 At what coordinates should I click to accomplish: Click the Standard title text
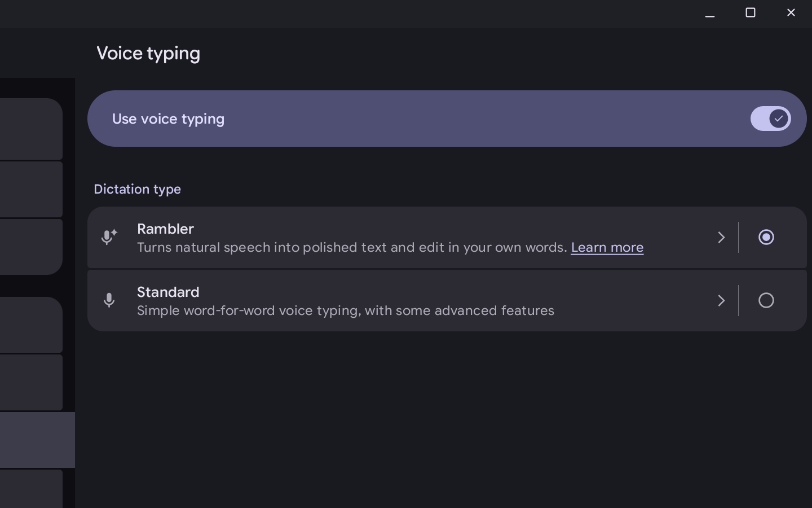[168, 292]
